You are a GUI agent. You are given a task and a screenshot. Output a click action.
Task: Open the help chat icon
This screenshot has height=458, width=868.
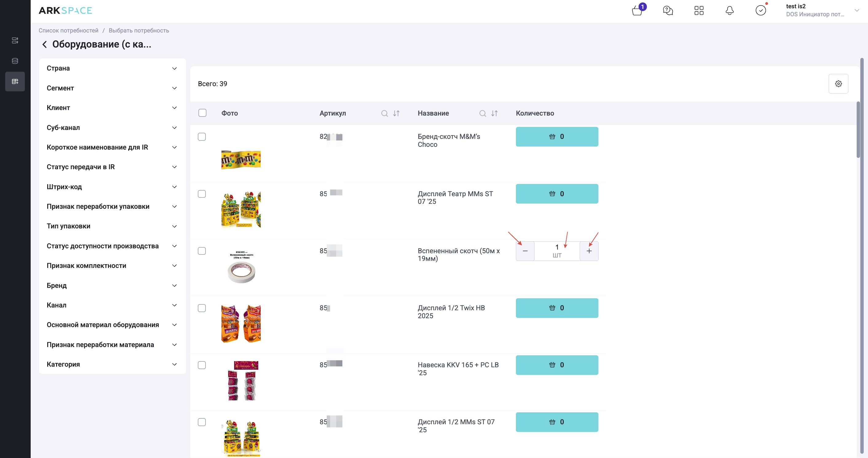667,10
